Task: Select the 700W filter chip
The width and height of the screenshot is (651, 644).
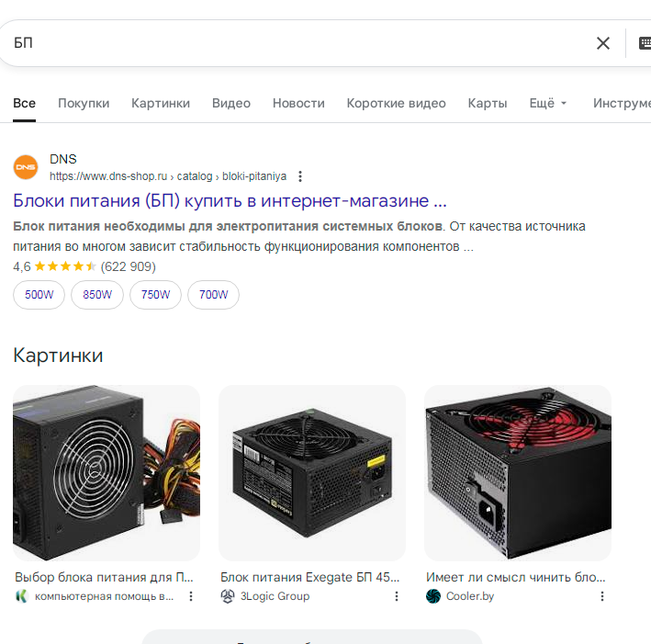Action: [x=213, y=295]
